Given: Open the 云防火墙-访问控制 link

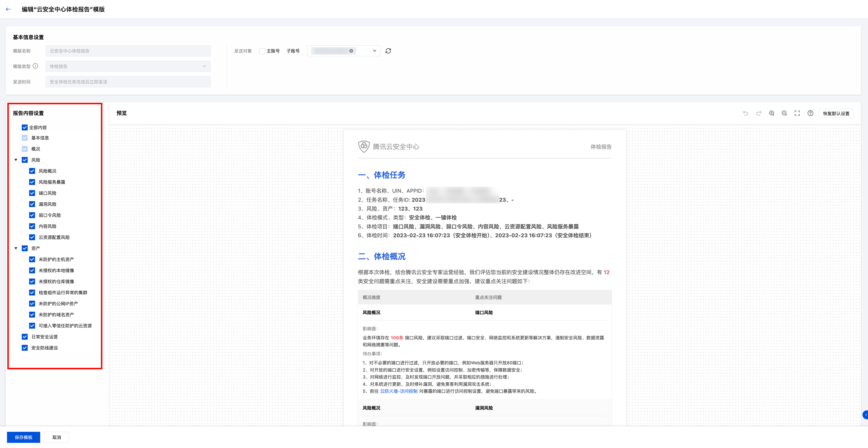Looking at the screenshot, I should pyautogui.click(x=399, y=391).
